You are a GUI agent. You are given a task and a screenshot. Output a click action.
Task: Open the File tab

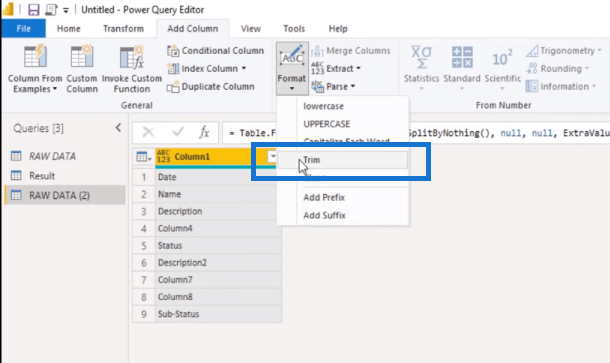(x=23, y=28)
